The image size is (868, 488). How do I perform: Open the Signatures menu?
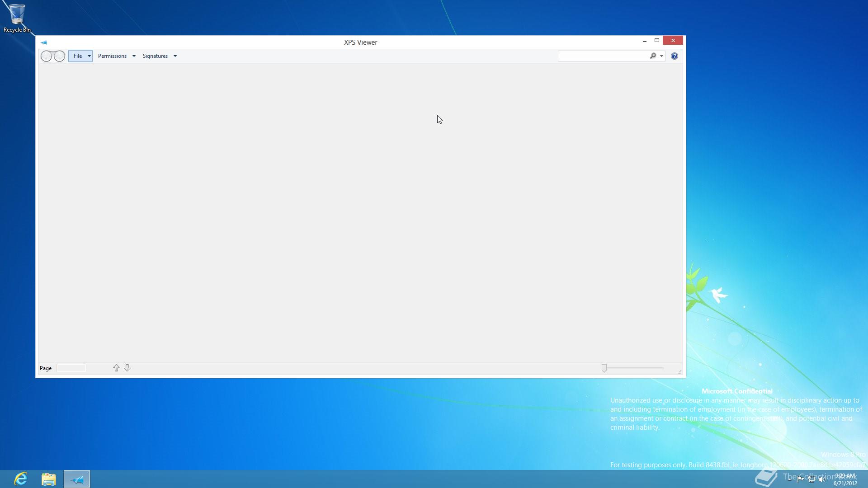click(x=155, y=56)
